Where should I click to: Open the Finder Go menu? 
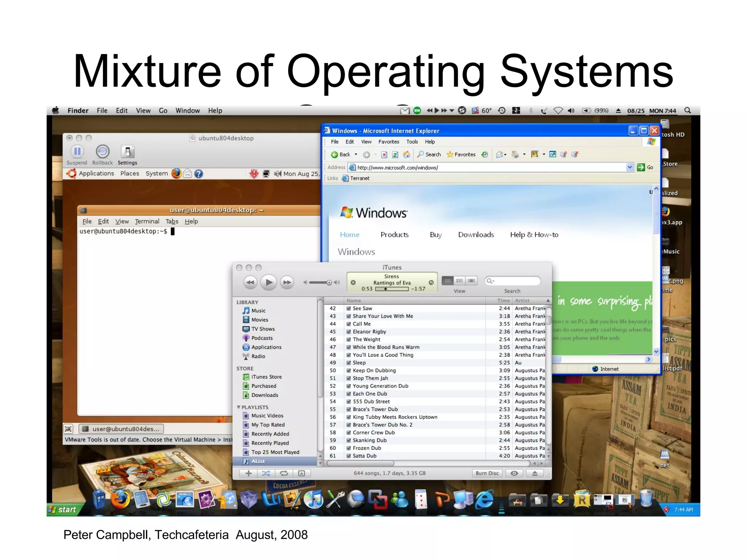pos(163,110)
